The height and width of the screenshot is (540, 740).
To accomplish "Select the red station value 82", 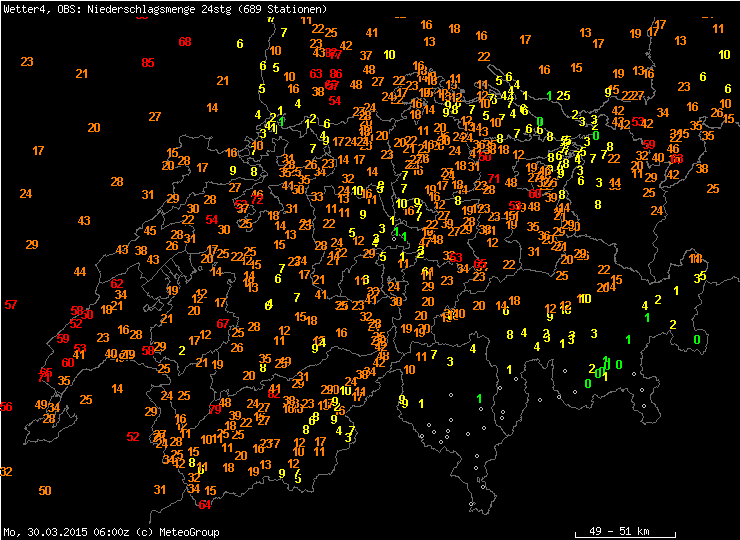I will (274, 394).
